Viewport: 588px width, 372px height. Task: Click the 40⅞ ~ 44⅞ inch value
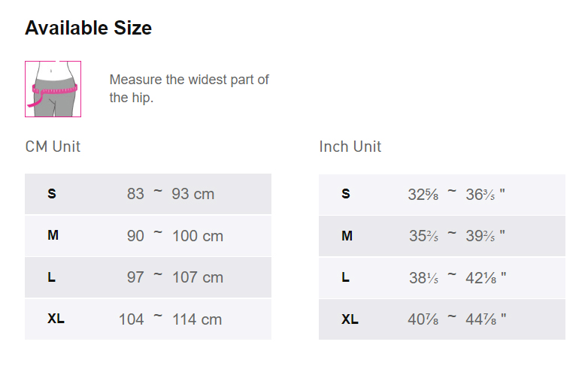(457, 319)
